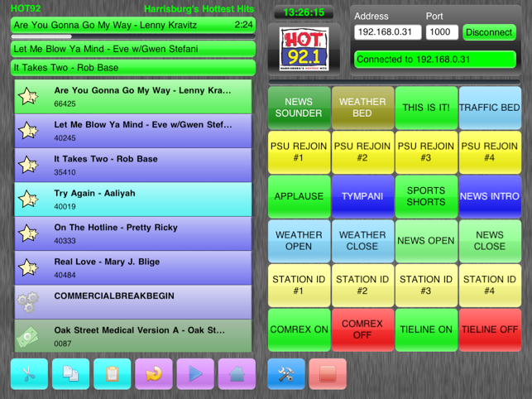Click star icon beside Are You Gonna Go My Way
The image size is (532, 399).
28,97
